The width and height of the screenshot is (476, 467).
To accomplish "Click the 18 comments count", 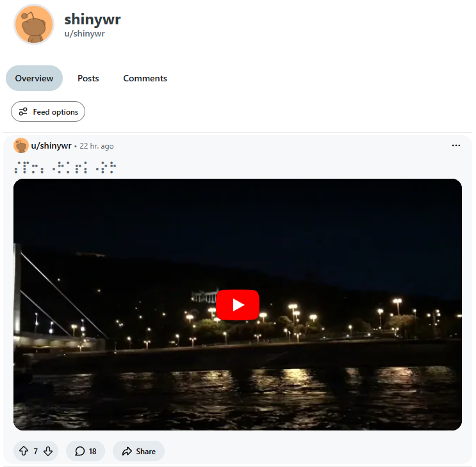I will click(x=93, y=452).
